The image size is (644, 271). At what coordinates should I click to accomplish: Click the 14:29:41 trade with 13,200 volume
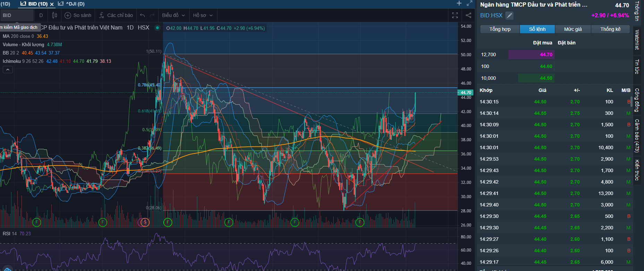555,193
